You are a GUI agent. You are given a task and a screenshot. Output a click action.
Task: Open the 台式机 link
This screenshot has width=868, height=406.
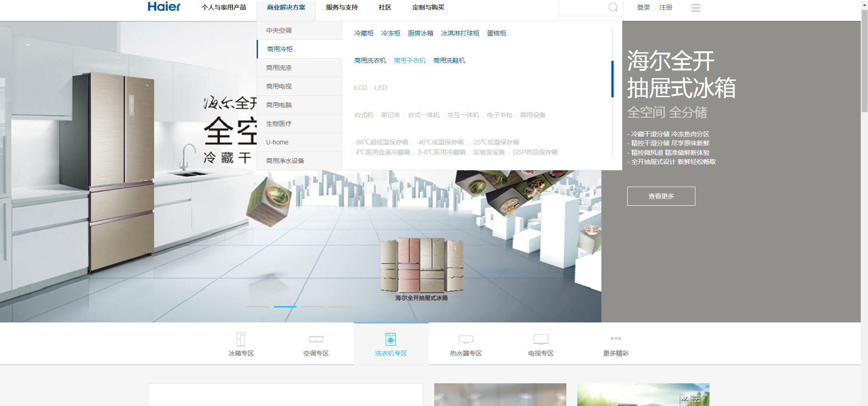coord(364,115)
